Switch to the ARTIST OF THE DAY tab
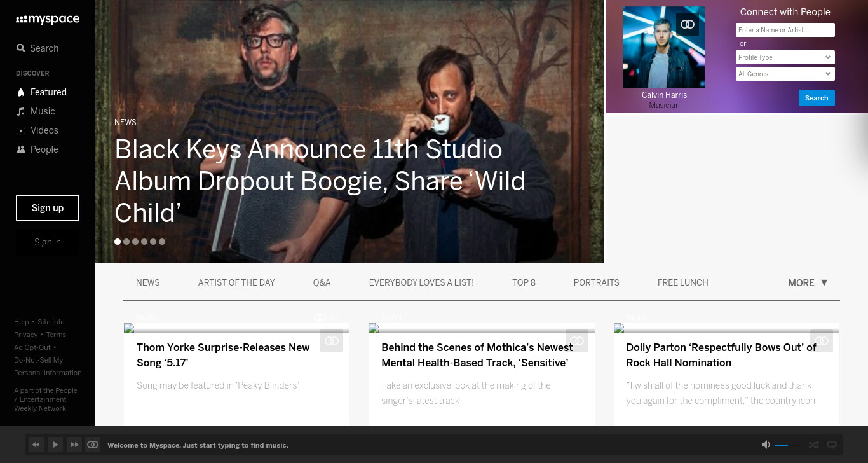 [236, 282]
